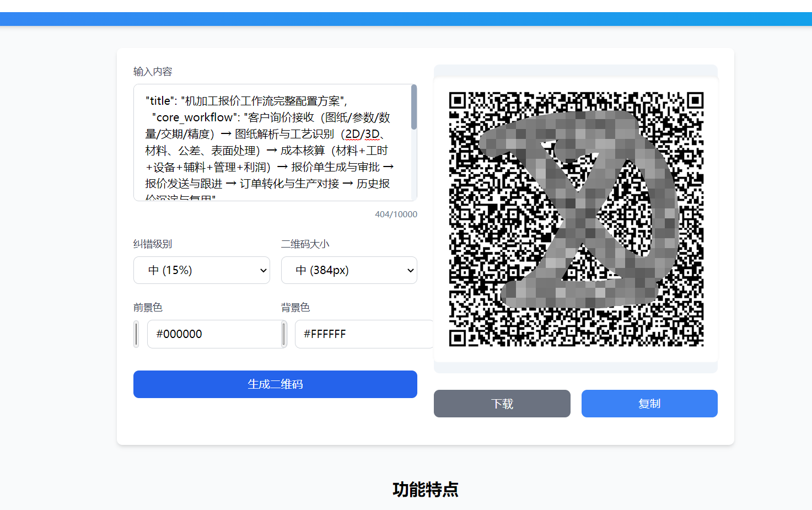Copy the QR code using the 复制 button
This screenshot has width=812, height=510.
coord(649,404)
